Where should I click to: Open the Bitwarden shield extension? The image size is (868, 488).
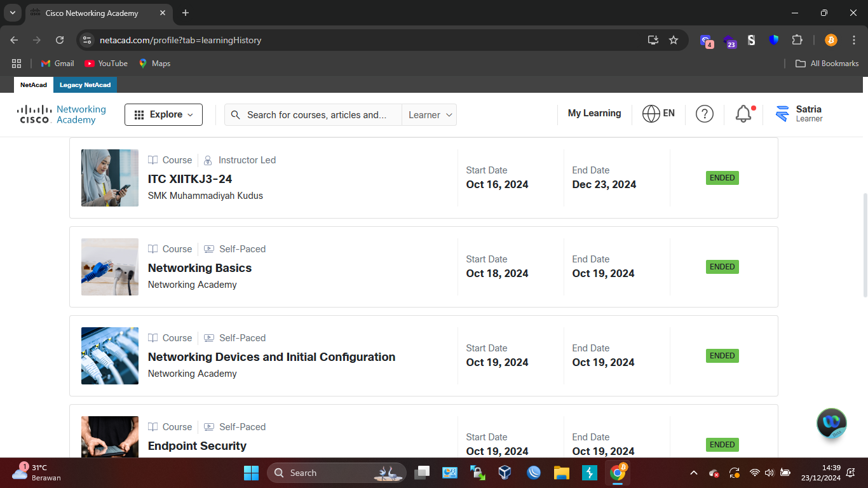coord(774,40)
